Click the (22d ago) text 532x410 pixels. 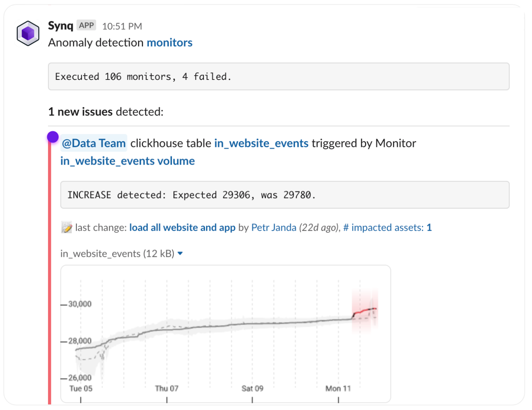tap(319, 227)
